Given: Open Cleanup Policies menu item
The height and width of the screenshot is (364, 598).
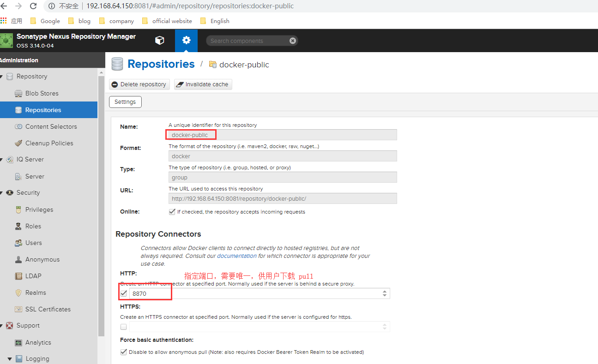Looking at the screenshot, I should pyautogui.click(x=48, y=143).
